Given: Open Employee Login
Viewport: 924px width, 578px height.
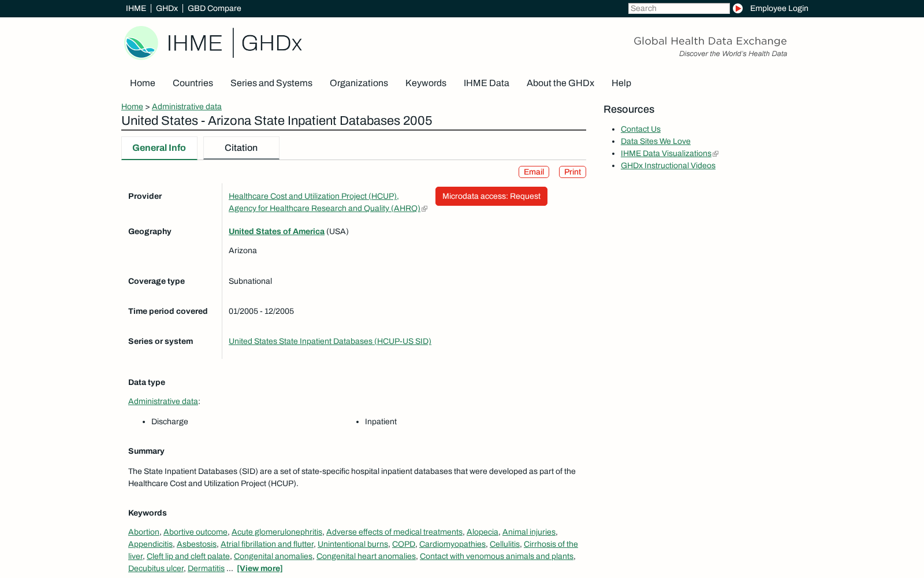Looking at the screenshot, I should [779, 9].
